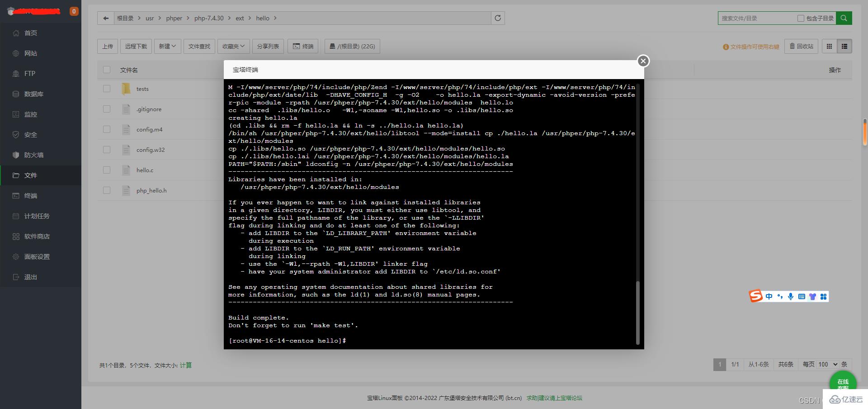The image size is (868, 409).
Task: Click php-7.4.30 in the breadcrumb path
Action: [x=209, y=18]
